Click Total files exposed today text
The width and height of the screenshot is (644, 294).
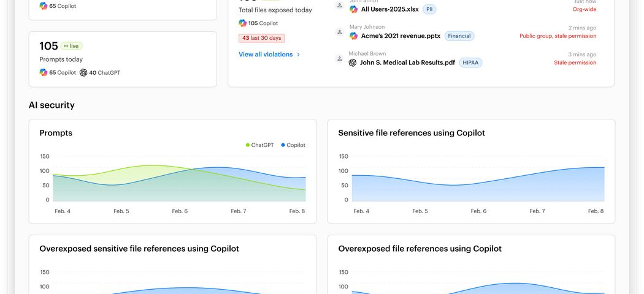(275, 10)
